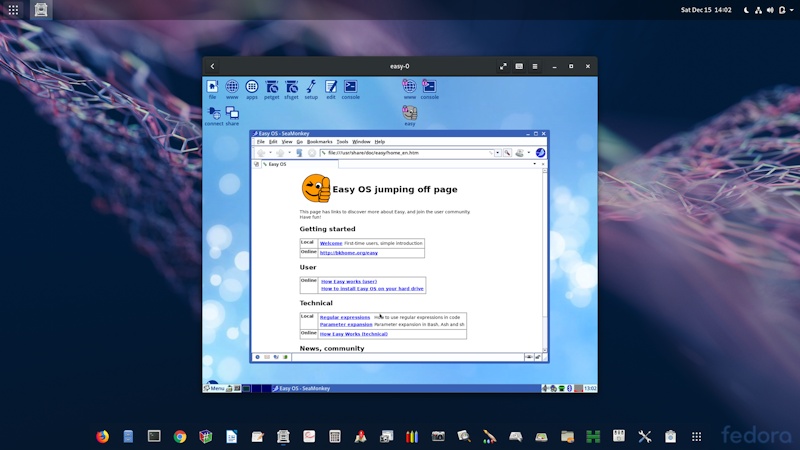
Task: Launch the apps desktop icon
Action: (x=252, y=89)
